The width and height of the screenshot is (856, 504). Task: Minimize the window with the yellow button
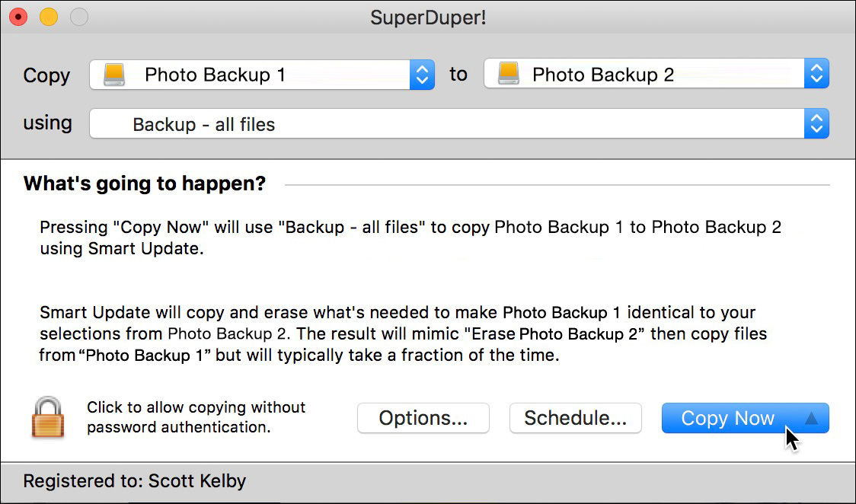point(48,15)
